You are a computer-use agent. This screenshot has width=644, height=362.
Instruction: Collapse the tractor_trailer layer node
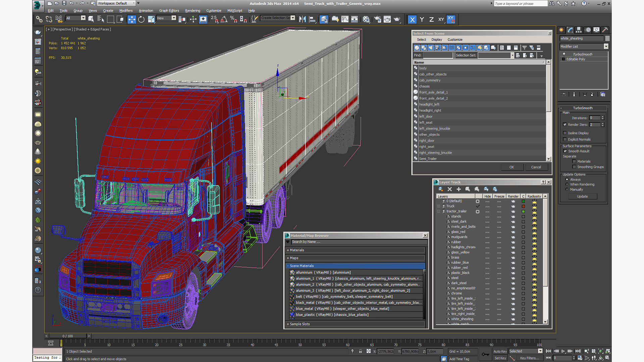pyautogui.click(x=439, y=212)
